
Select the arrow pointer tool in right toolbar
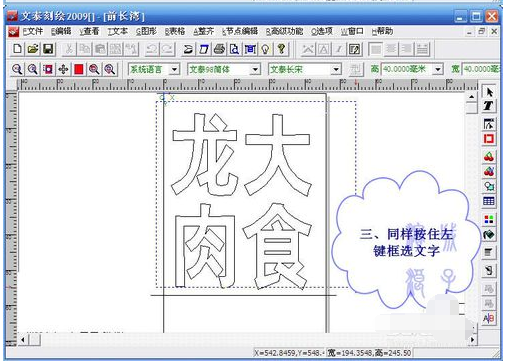coord(489,91)
